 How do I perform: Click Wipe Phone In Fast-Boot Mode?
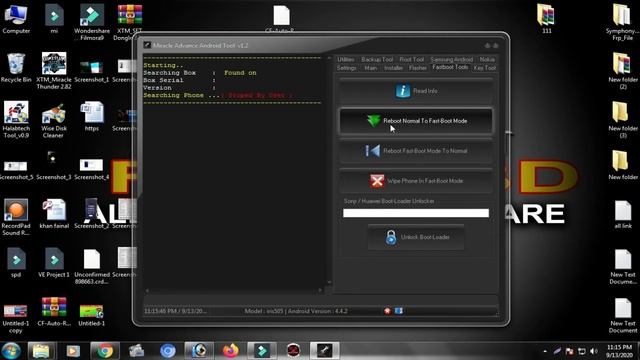(x=416, y=181)
